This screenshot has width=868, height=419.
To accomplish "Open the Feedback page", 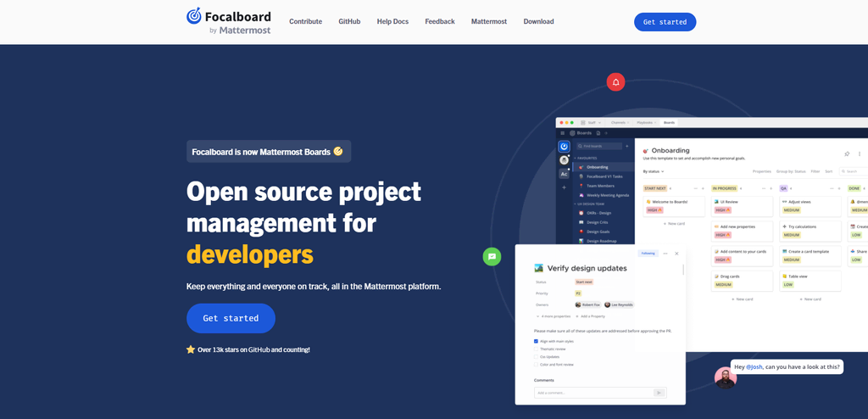I will point(440,21).
